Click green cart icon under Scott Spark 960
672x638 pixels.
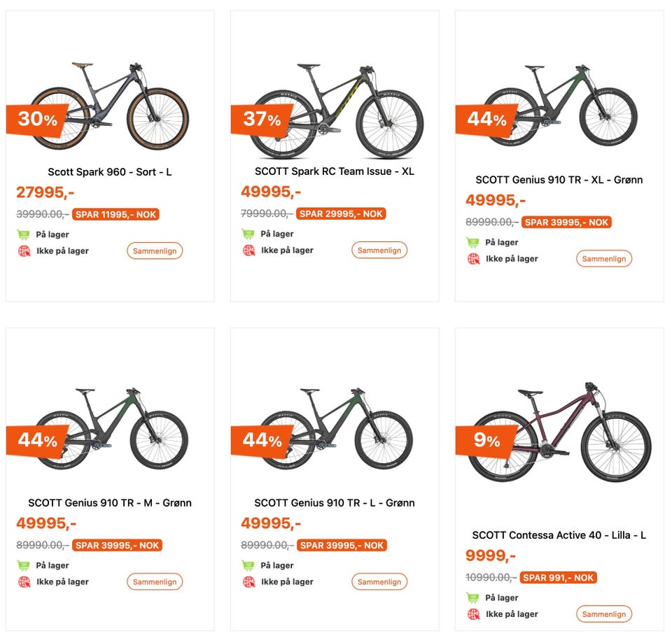pos(24,234)
